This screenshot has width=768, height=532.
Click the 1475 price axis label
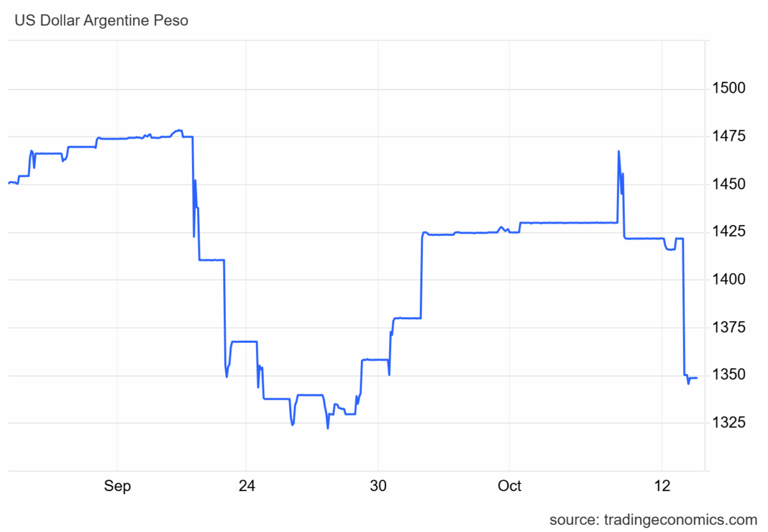[728, 136]
